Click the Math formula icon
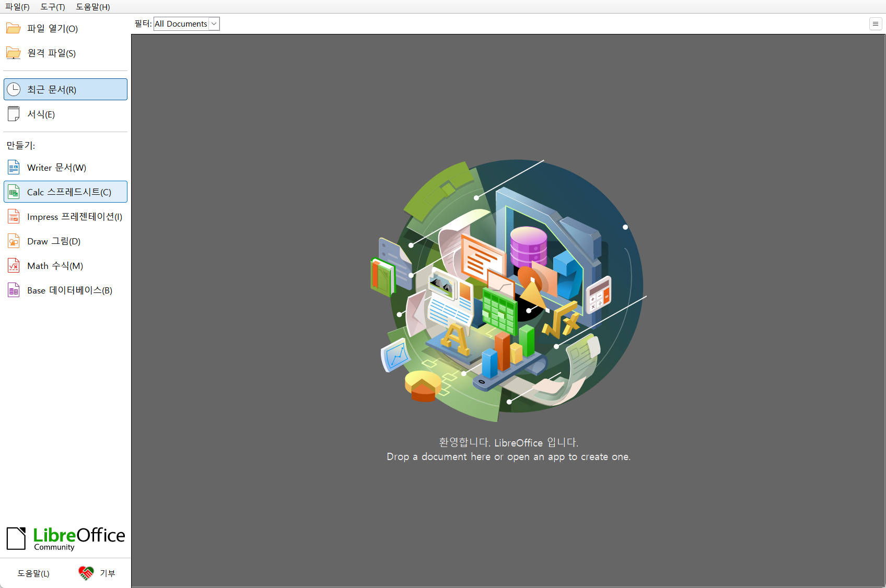 14,265
